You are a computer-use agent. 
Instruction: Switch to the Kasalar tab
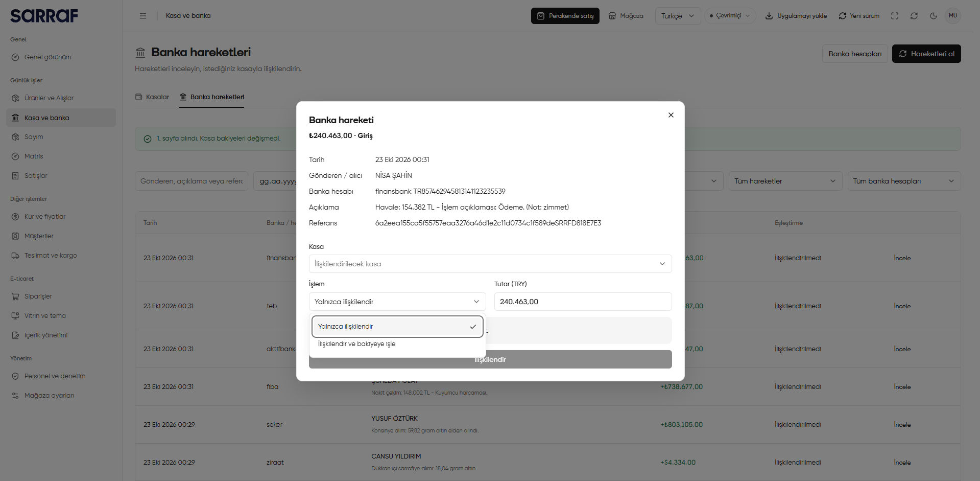[152, 97]
